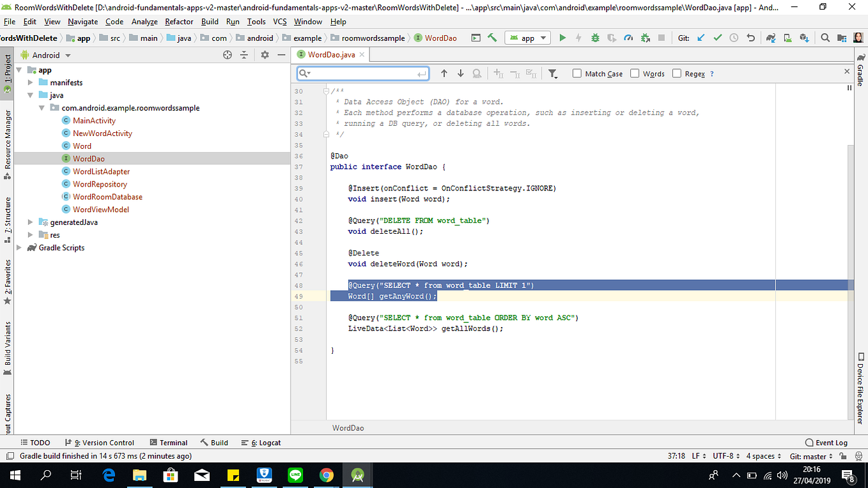
Task: Click the Debug app bug icon
Action: point(595,38)
